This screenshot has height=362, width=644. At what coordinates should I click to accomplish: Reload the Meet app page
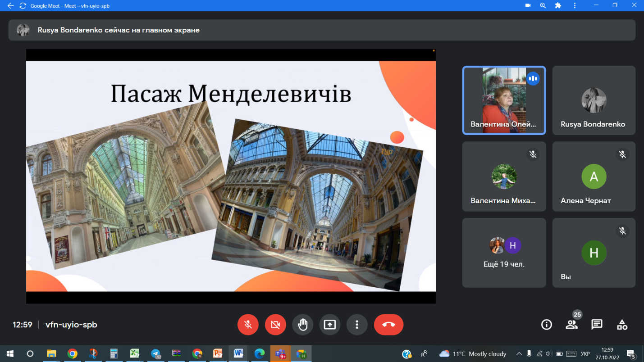click(23, 6)
